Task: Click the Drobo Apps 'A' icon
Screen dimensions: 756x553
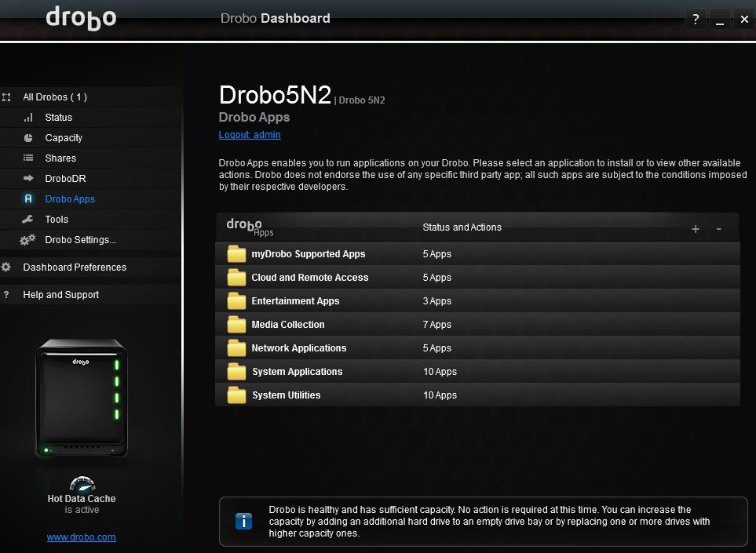Action: pos(28,198)
